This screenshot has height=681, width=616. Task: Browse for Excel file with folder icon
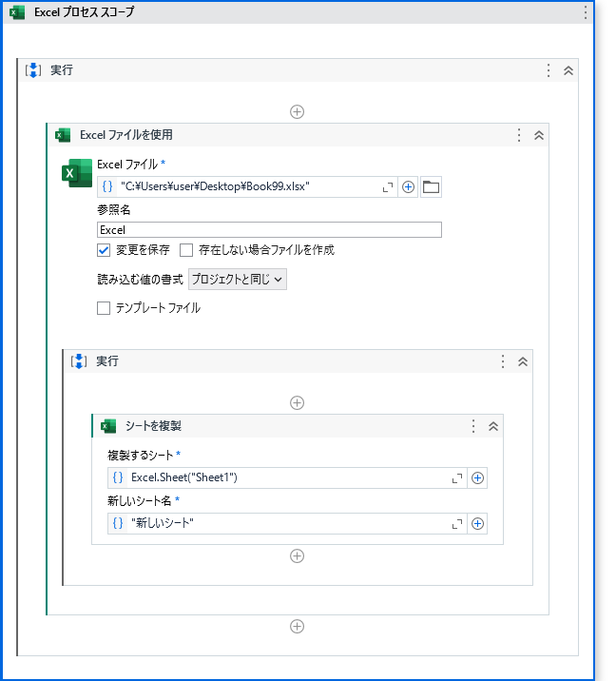point(431,187)
